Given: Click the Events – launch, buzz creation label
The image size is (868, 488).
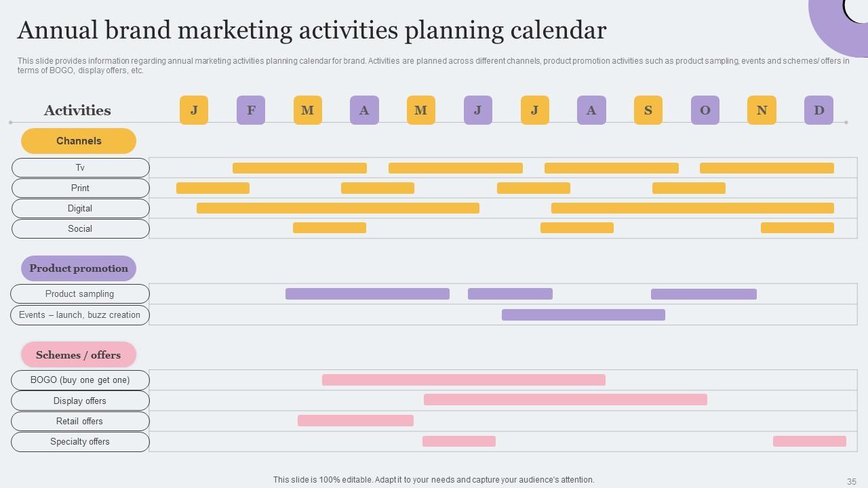Looking at the screenshot, I should coord(80,314).
